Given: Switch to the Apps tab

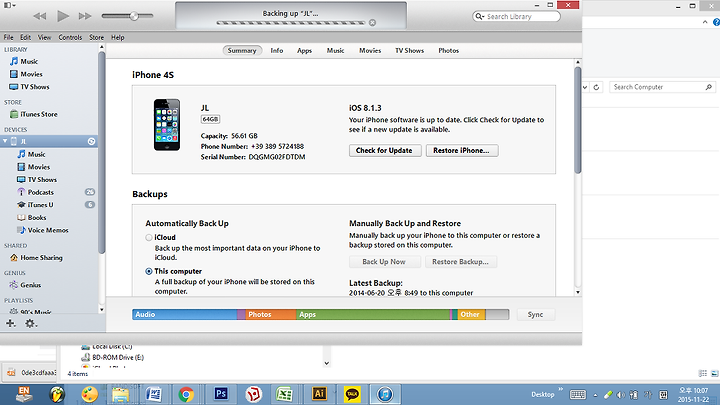Looking at the screenshot, I should [x=304, y=51].
